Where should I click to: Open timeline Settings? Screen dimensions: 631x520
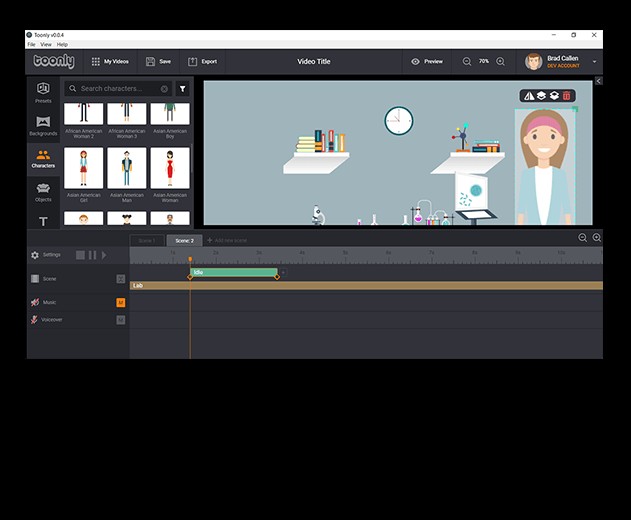[45, 255]
